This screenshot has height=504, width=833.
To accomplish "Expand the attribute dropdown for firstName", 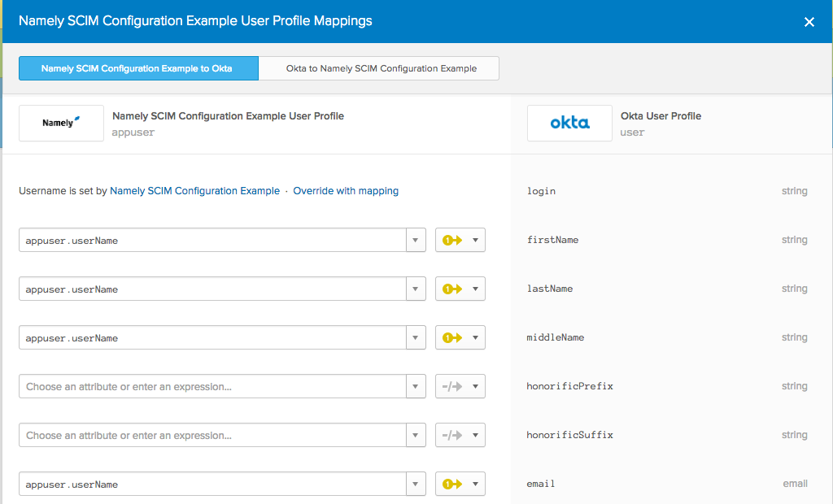I will 416,241.
